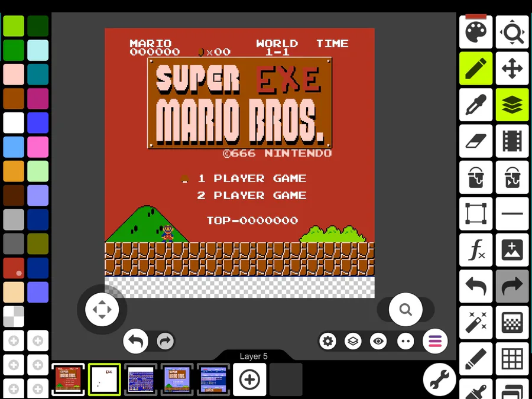Pick the eyedropper color picker tool
This screenshot has width=532, height=399.
(x=476, y=105)
